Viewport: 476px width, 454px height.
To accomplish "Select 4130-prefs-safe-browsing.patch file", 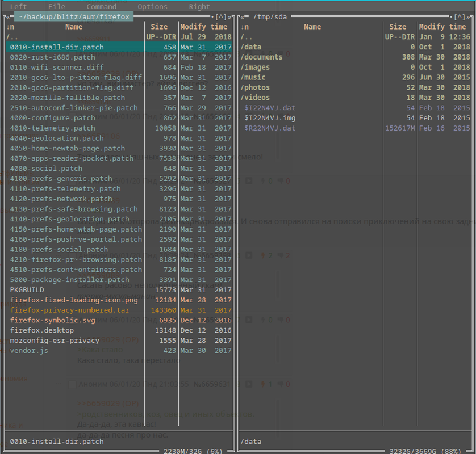I will click(x=119, y=209).
